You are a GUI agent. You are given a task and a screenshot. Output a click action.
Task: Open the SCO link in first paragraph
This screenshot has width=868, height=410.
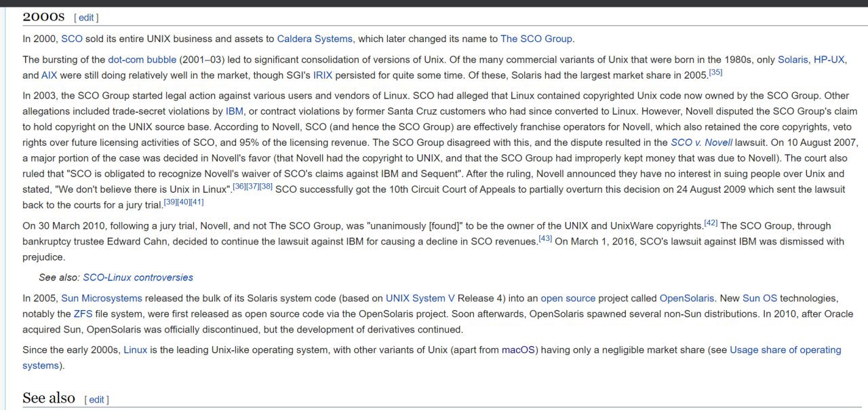(72, 39)
